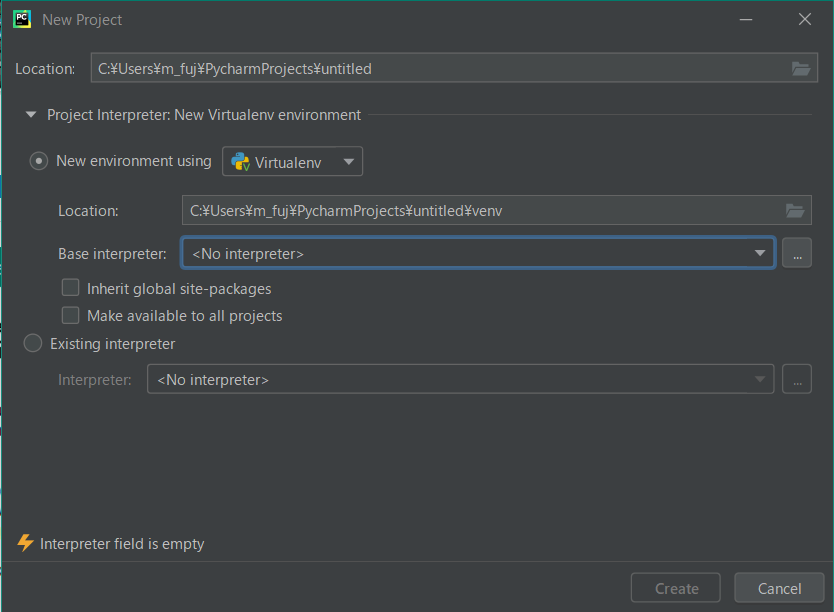Open the Base interpreter dropdown
Viewport: 834px width, 612px height.
click(478, 253)
